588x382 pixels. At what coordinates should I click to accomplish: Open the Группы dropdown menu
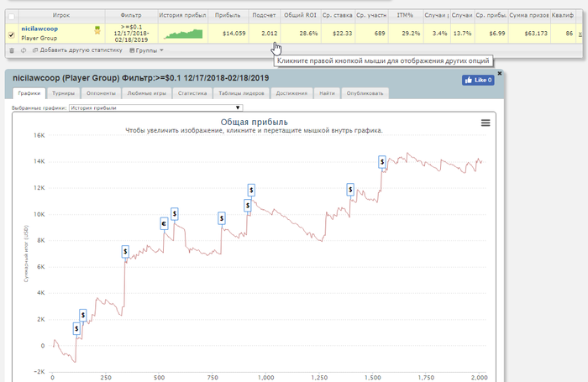146,50
